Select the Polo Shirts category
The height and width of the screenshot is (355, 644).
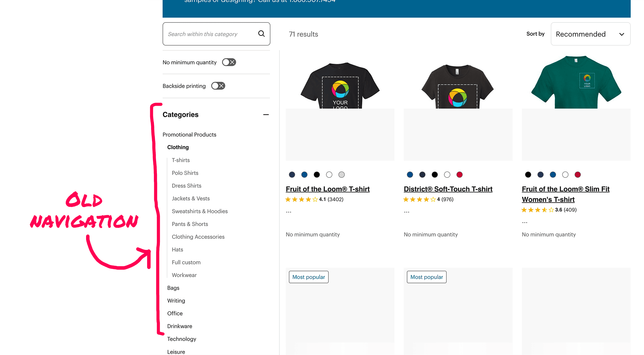[x=185, y=173]
